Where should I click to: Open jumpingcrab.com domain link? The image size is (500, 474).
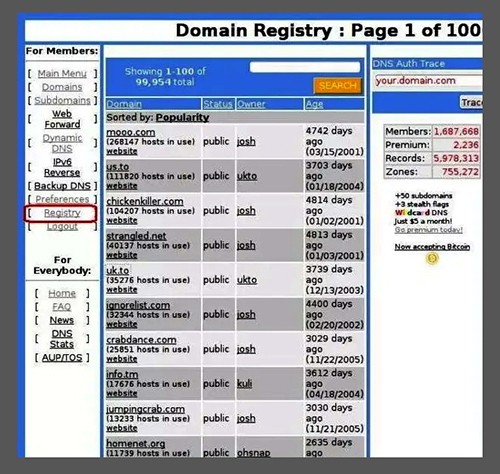[x=145, y=409]
